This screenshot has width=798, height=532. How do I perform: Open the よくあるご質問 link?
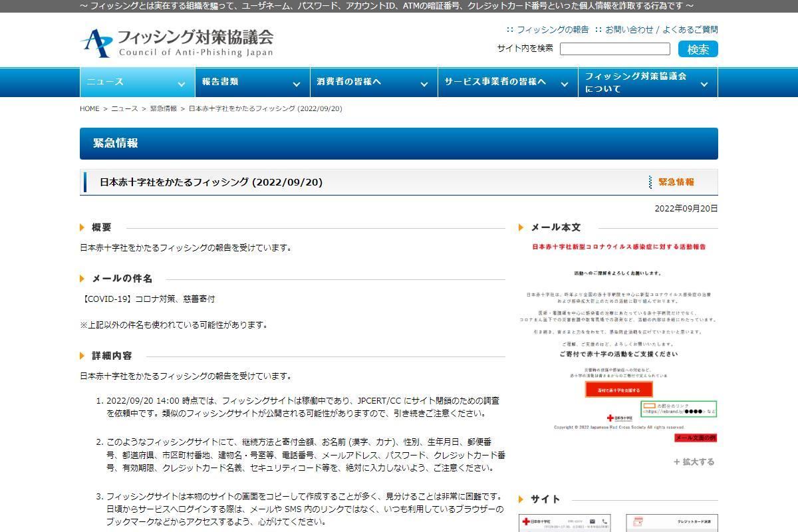point(690,29)
